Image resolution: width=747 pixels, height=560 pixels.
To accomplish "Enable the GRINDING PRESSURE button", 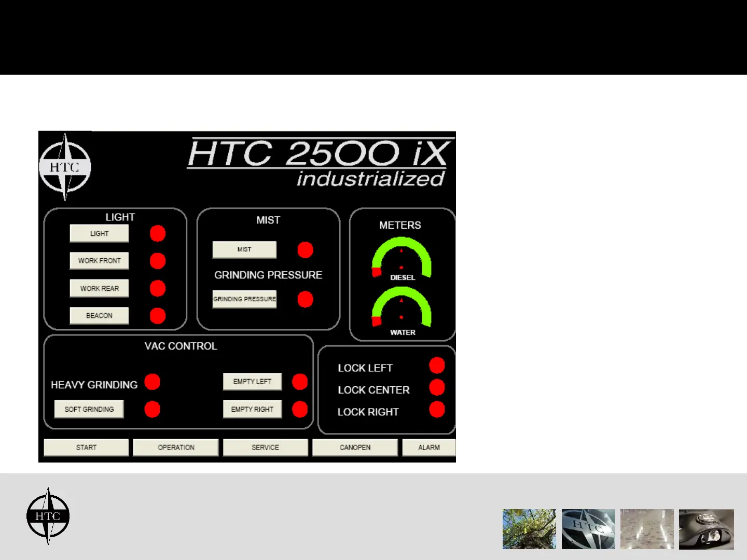I will pos(244,299).
